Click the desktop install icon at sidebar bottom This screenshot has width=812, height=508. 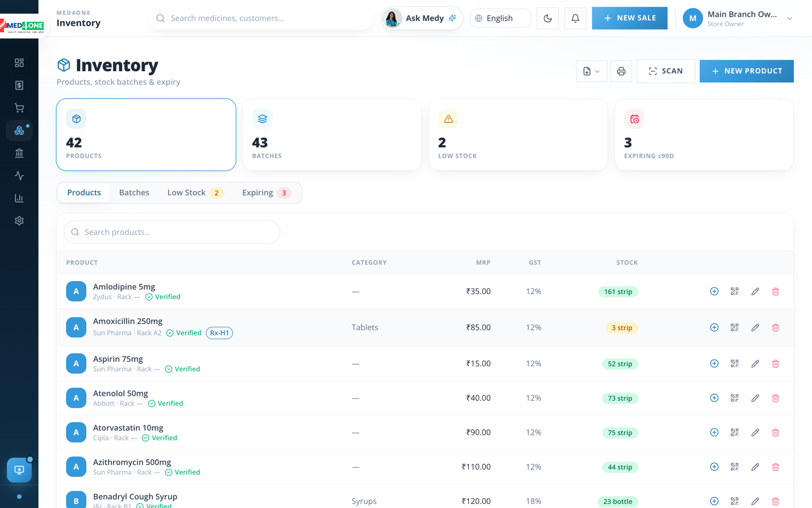click(19, 470)
